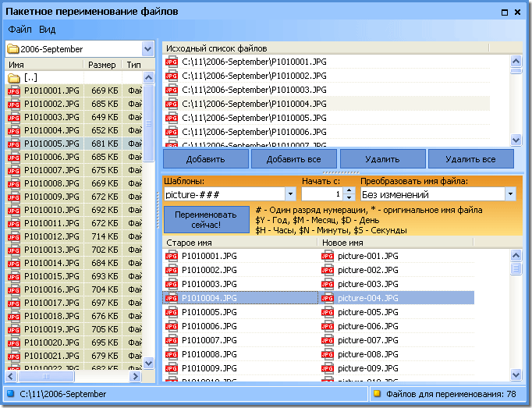Open the Файл menu
Viewport: 532px width, 408px height.
coord(20,30)
